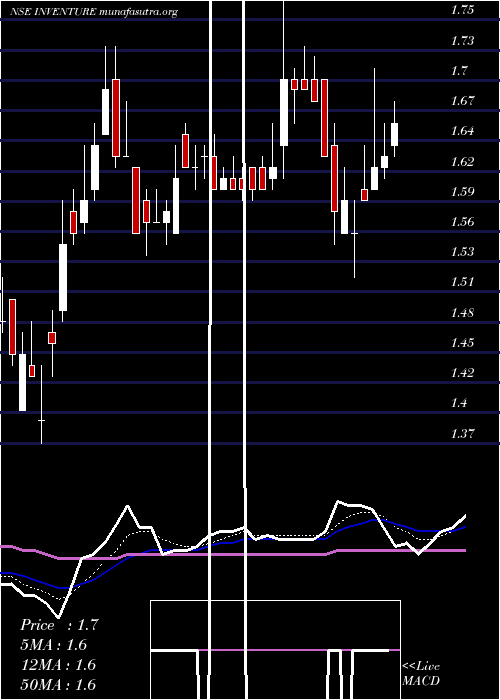This screenshot has height=700, width=500.
Task: Click the 1.48 price axis label
Action: [462, 312]
